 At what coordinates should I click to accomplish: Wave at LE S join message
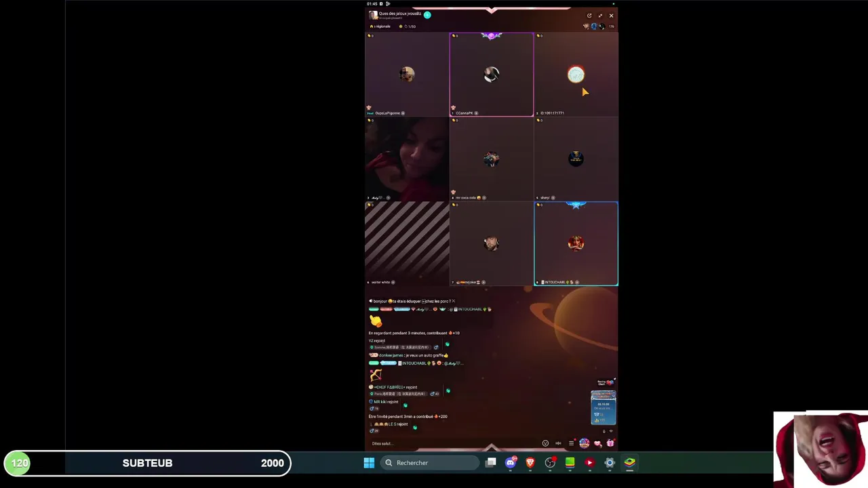pyautogui.click(x=414, y=428)
